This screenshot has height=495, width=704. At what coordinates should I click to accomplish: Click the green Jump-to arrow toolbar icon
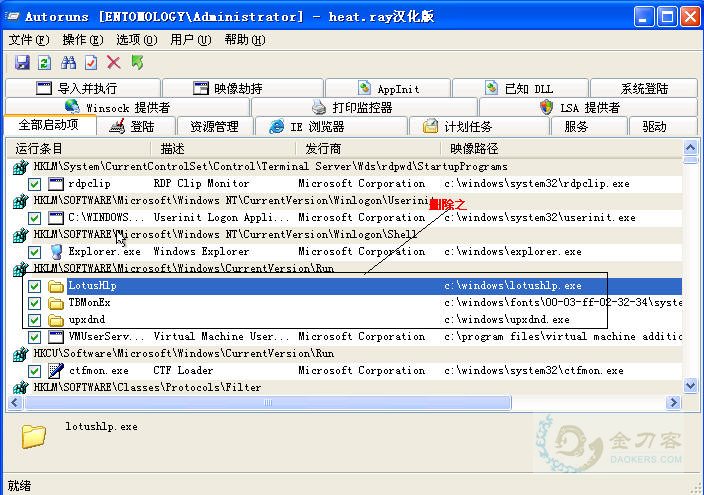click(137, 62)
